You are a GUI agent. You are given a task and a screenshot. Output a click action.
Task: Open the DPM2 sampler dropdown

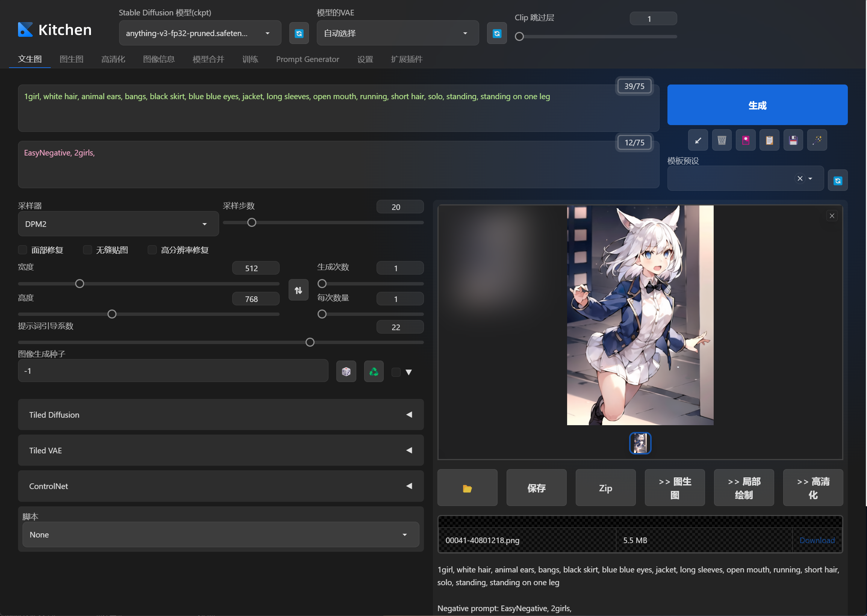point(118,224)
